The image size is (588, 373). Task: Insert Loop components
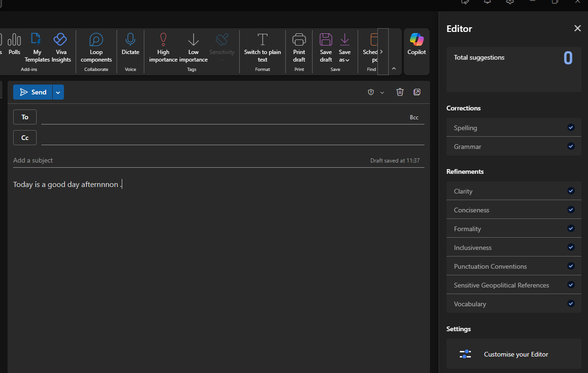click(96, 47)
